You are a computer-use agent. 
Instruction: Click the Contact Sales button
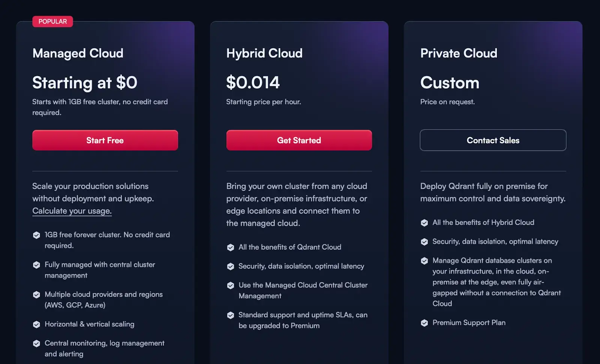click(x=493, y=140)
